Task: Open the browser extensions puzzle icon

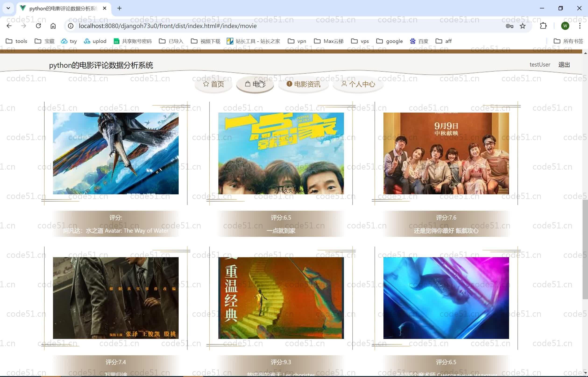Action: coord(543,26)
